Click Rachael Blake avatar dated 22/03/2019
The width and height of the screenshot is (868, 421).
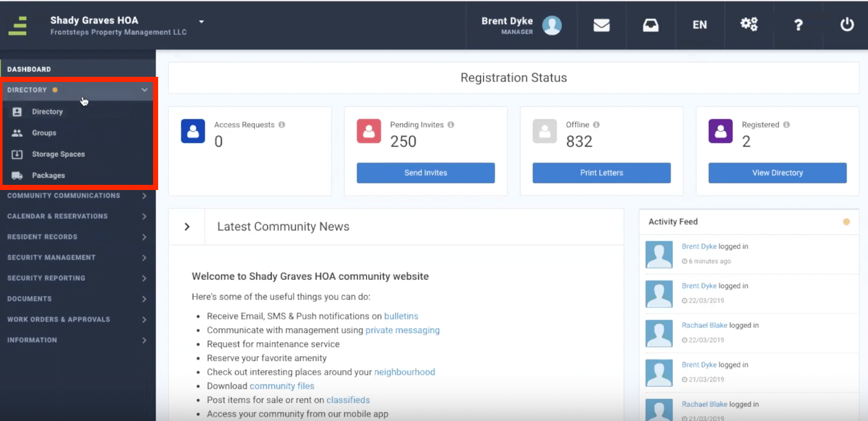tap(659, 333)
